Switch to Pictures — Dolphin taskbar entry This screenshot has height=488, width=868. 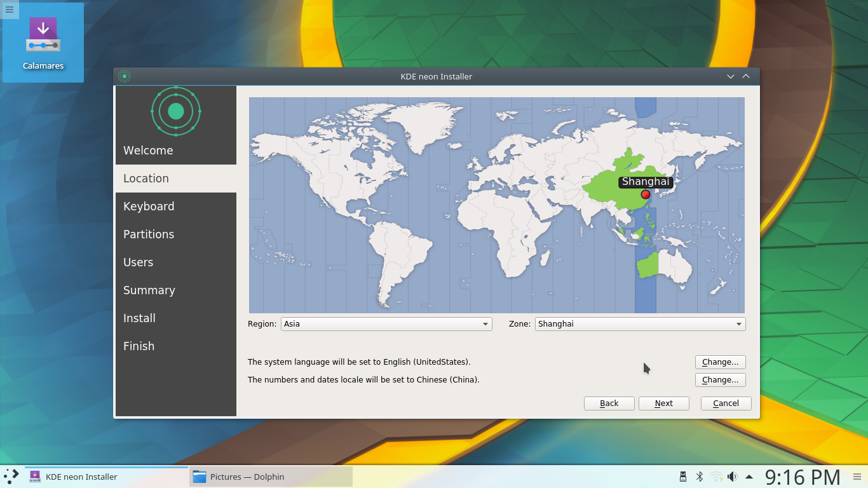pos(271,477)
